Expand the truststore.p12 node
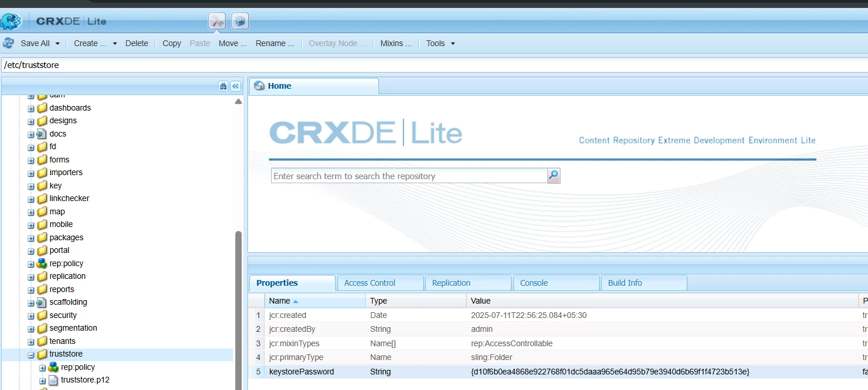Screen dimensions: 868x390 pos(43,380)
